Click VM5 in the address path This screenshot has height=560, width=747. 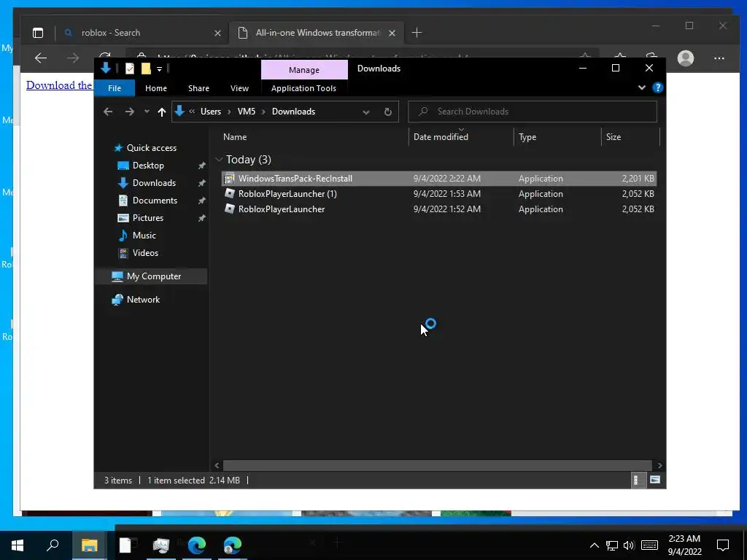click(x=247, y=112)
